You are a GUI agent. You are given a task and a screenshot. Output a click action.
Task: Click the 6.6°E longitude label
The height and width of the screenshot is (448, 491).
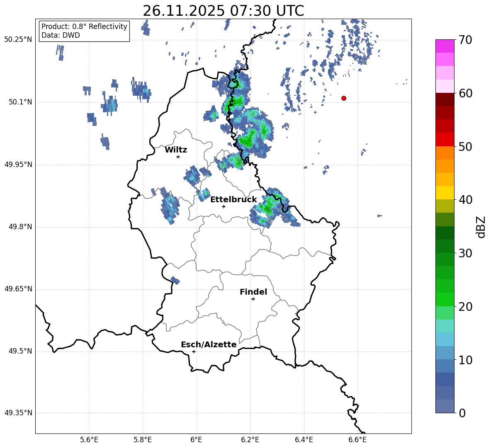pyautogui.click(x=357, y=440)
